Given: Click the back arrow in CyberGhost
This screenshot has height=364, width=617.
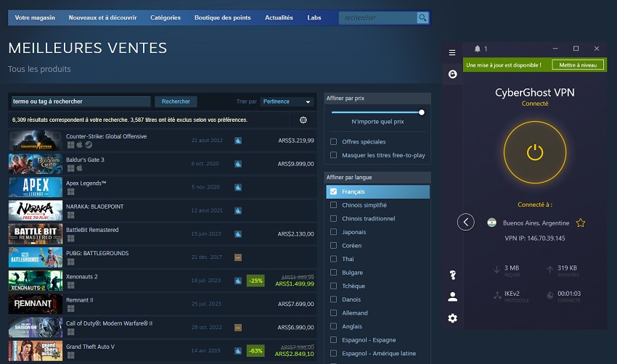Looking at the screenshot, I should pos(465,222).
